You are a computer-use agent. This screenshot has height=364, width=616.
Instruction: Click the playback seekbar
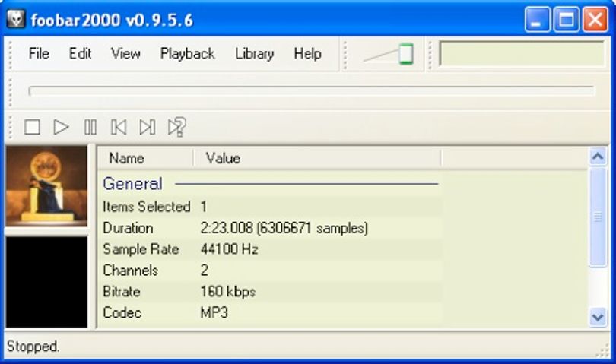click(312, 91)
